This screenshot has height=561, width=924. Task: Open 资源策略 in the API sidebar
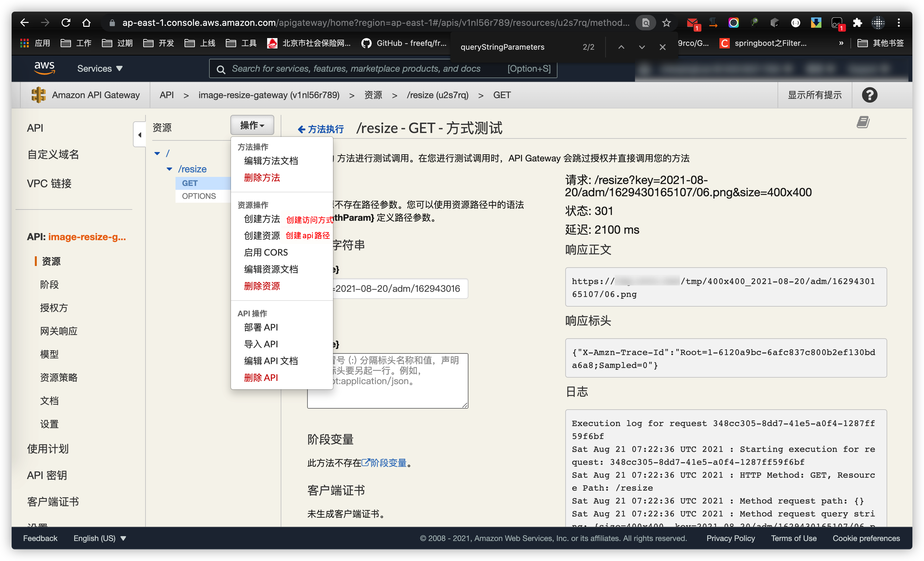(58, 378)
